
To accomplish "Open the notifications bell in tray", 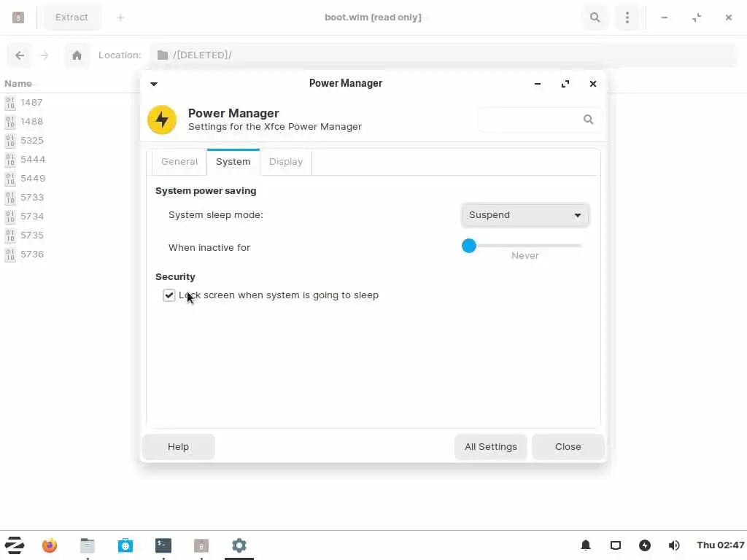I will click(586, 545).
